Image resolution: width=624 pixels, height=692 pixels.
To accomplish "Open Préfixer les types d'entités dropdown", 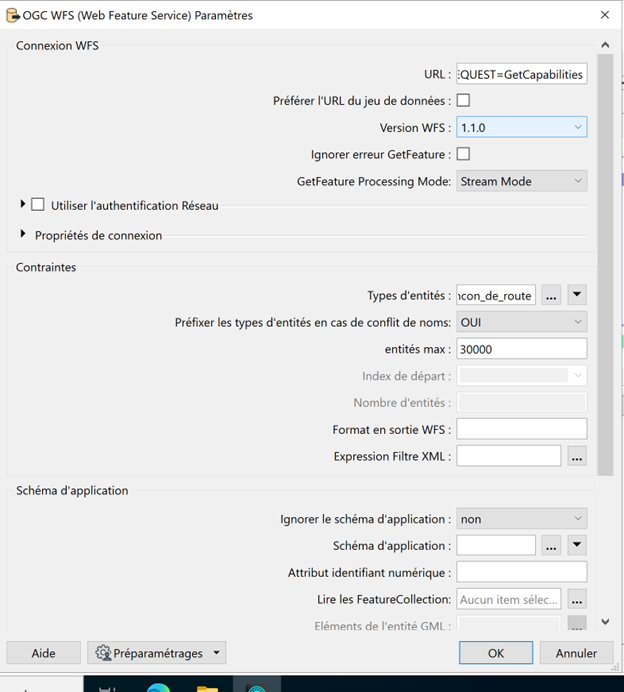I will tap(522, 322).
